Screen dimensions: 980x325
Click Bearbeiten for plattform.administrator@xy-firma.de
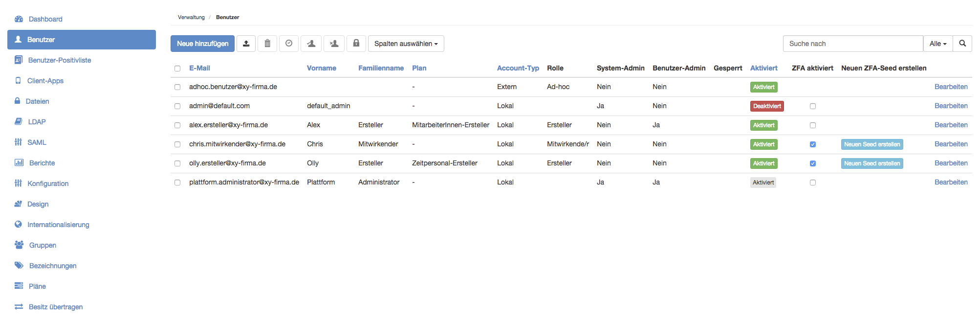pos(951,182)
